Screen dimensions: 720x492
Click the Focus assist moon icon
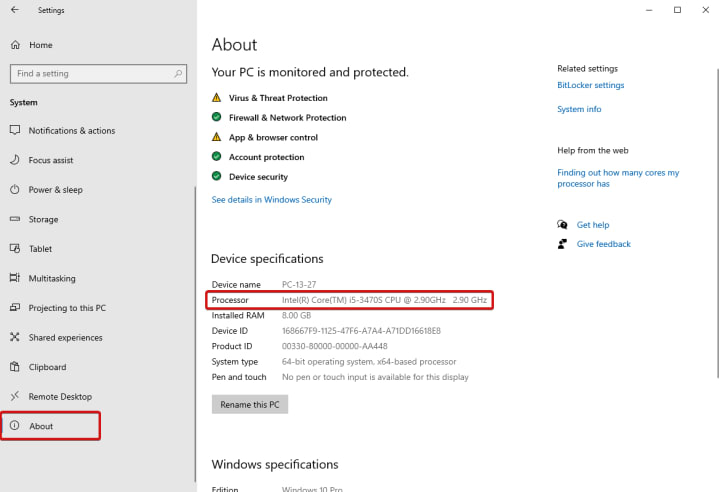pos(15,160)
